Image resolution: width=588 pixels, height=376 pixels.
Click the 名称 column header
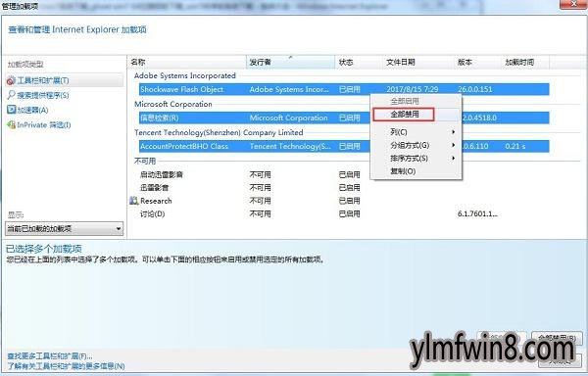click(x=187, y=62)
